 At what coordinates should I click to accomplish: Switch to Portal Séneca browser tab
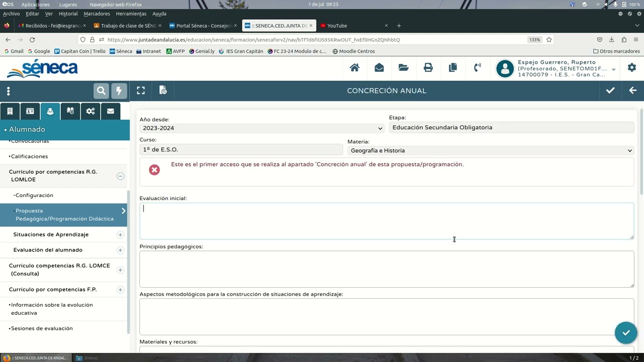coord(203,26)
